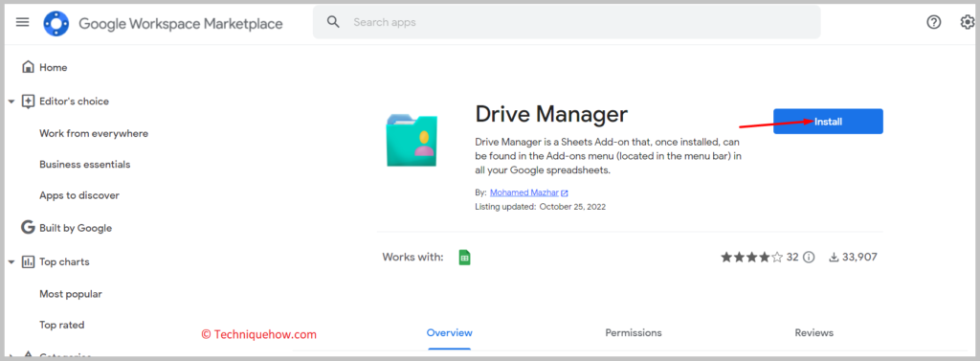Open Top rated chart
The image size is (980, 361).
pos(62,326)
